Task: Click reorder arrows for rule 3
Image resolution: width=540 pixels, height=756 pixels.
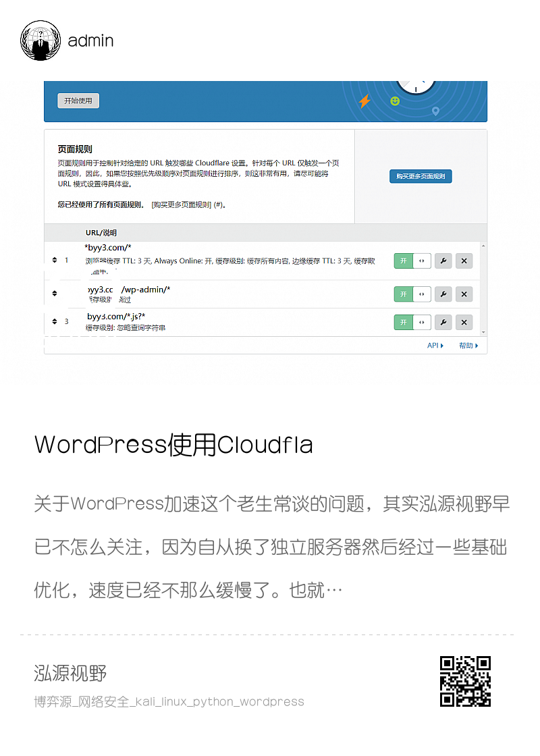Action: click(x=55, y=321)
